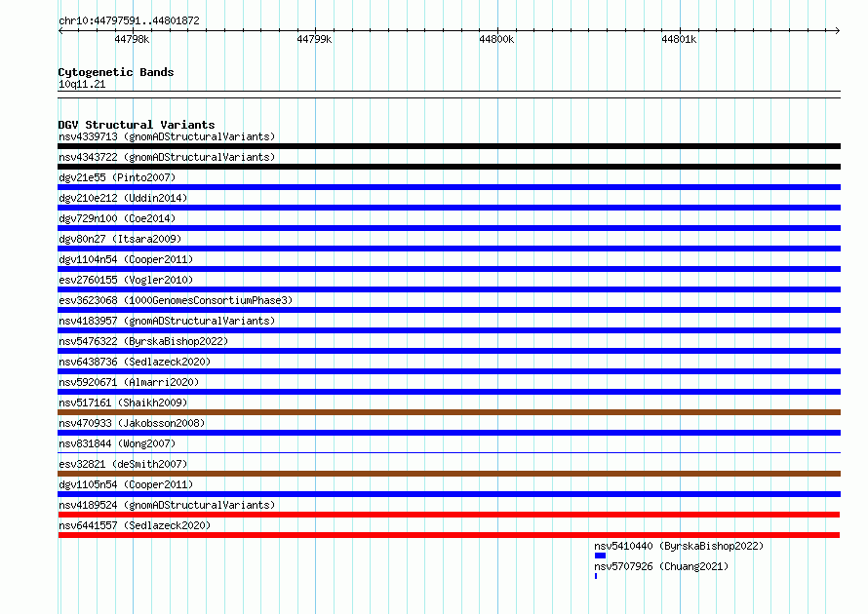868x614 pixels.
Task: Select nsv5920671 (Almarri2020) label
Action: point(129,382)
